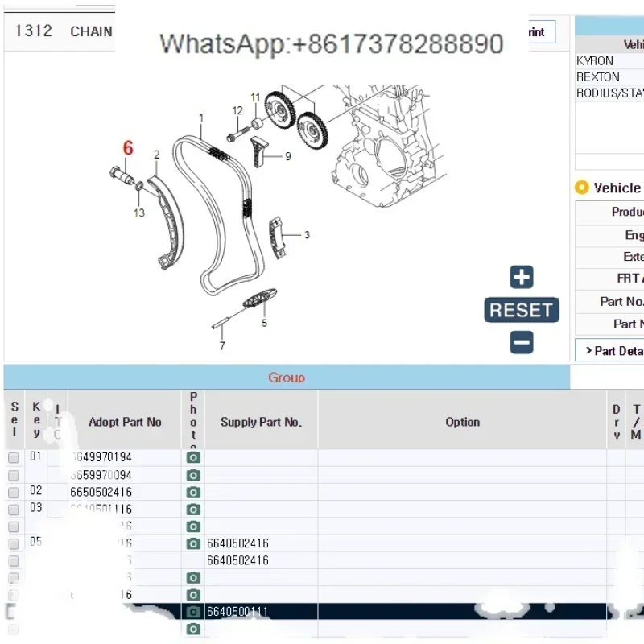Viewport: 644px width, 644px height.
Task: Open photo icon in the last row
Action: pos(193,629)
